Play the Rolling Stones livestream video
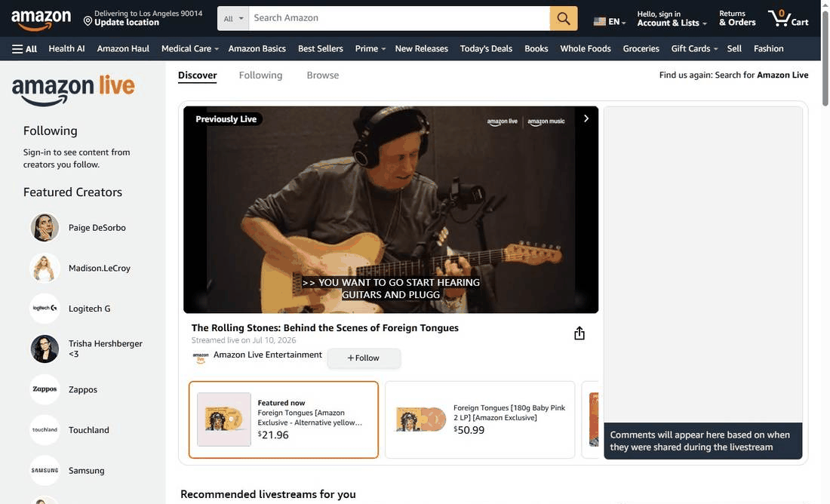Screen dimensions: 830x504 (391, 210)
